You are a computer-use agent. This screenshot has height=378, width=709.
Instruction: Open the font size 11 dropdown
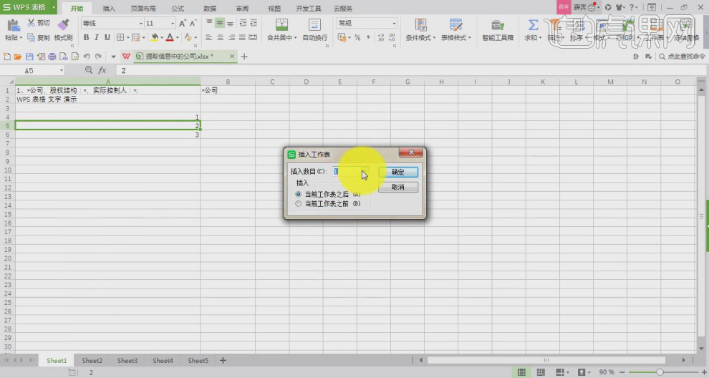click(x=172, y=23)
